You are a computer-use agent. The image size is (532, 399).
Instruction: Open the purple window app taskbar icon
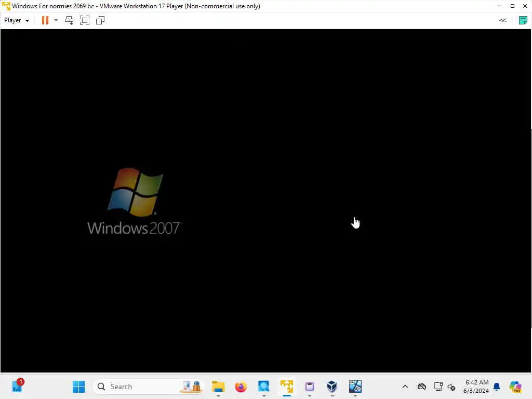coord(310,387)
